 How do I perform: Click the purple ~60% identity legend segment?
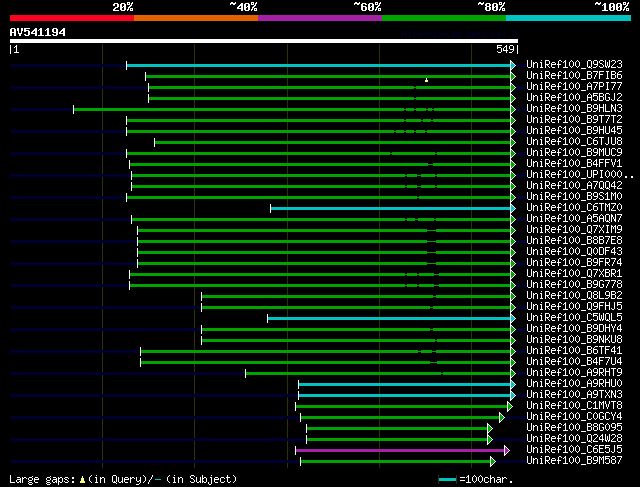(x=320, y=18)
